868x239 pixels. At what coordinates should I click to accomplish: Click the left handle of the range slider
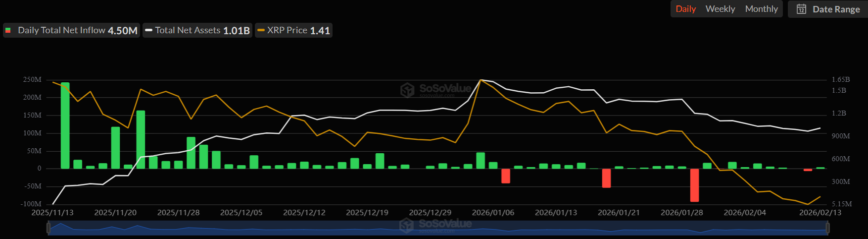point(48,228)
